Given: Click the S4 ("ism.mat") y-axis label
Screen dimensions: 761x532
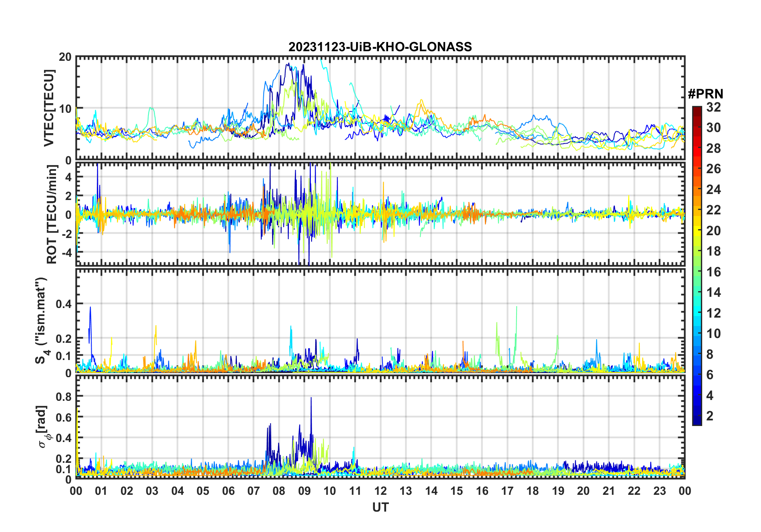Looking at the screenshot, I should (42, 321).
